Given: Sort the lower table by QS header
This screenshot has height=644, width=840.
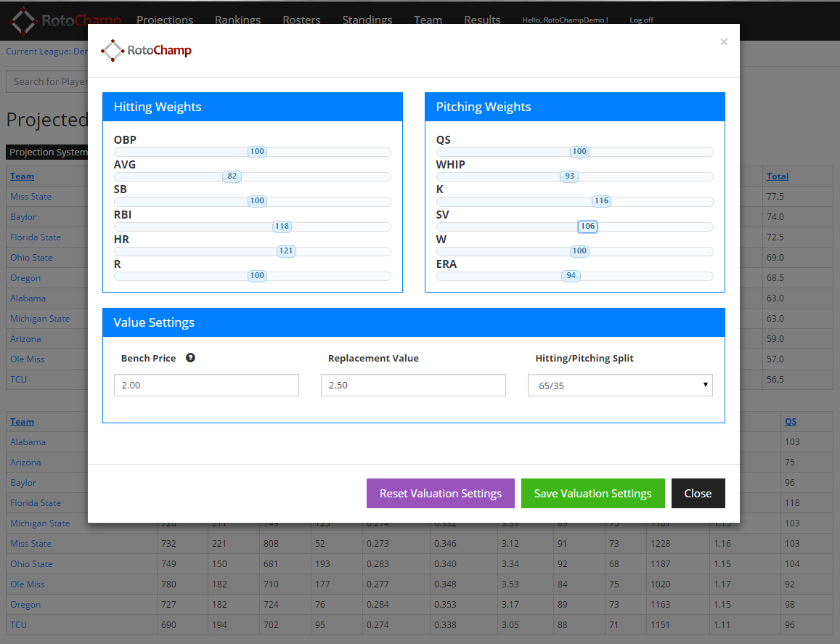Looking at the screenshot, I should (791, 422).
